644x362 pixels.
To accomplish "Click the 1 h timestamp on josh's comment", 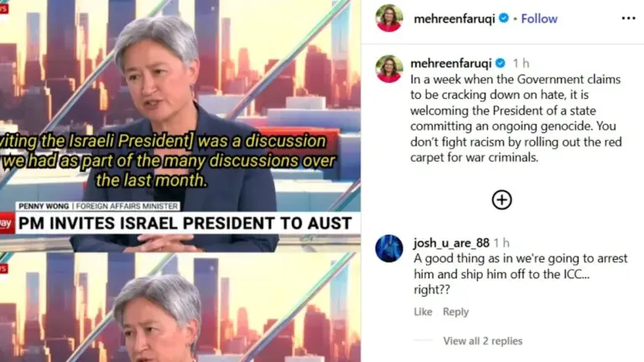I will 501,243.
